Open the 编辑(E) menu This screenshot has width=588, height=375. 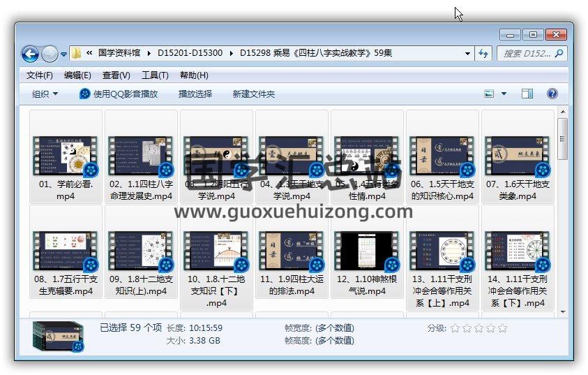pos(77,75)
